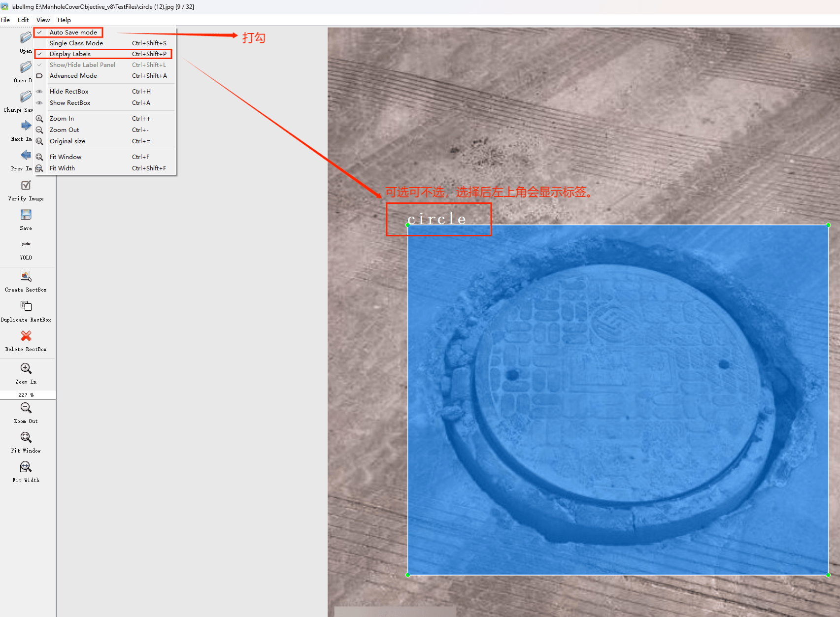Choose Hide RectBox from View menu
This screenshot has height=617, width=840.
pos(104,92)
